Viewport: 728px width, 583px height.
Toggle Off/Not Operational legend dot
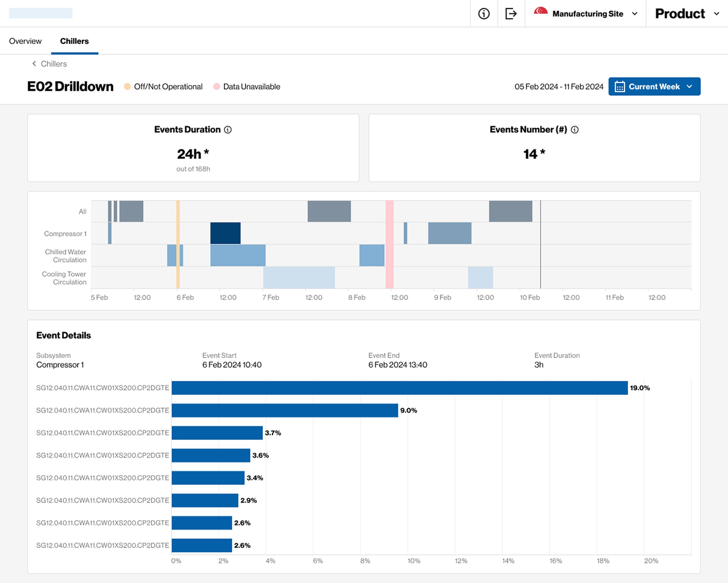[127, 87]
